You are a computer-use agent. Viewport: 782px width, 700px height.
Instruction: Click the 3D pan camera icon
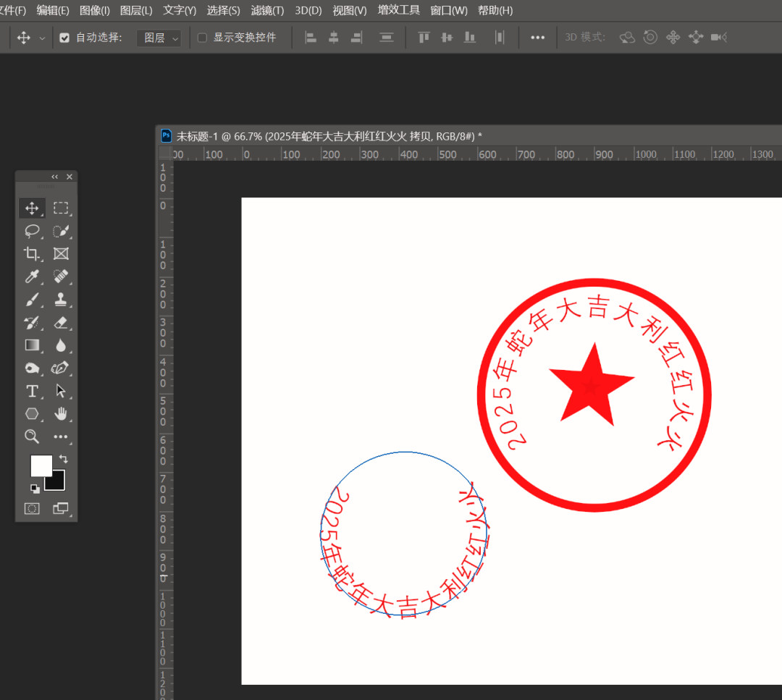tap(673, 38)
